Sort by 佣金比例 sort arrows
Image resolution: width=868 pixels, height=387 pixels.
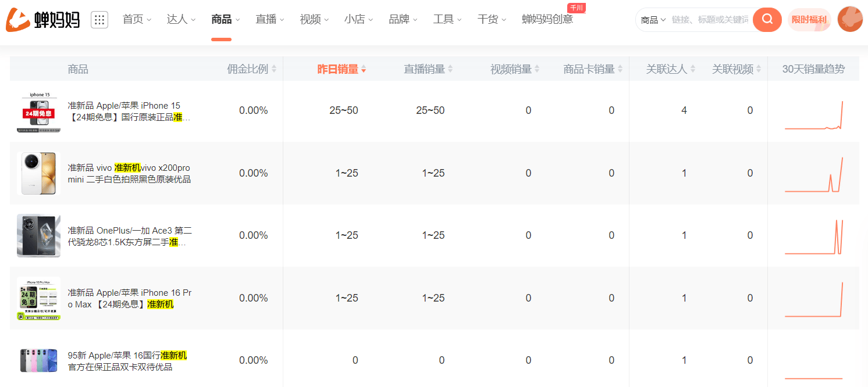click(274, 69)
